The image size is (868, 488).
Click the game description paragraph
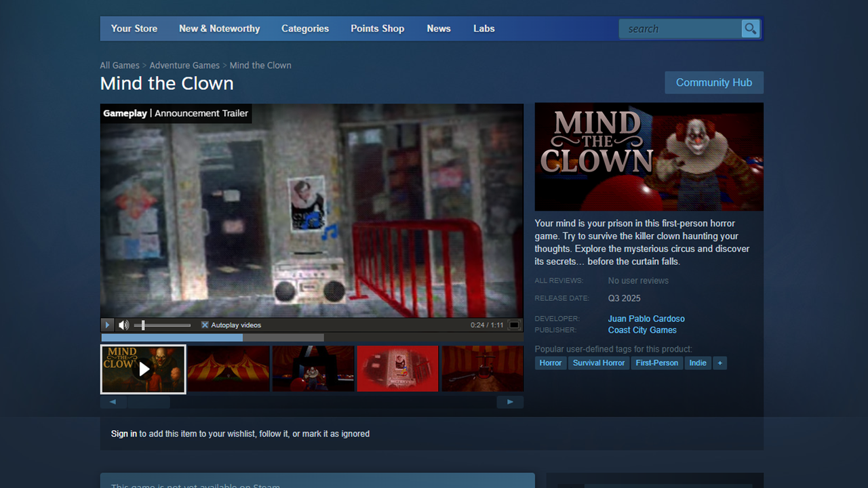coord(642,243)
